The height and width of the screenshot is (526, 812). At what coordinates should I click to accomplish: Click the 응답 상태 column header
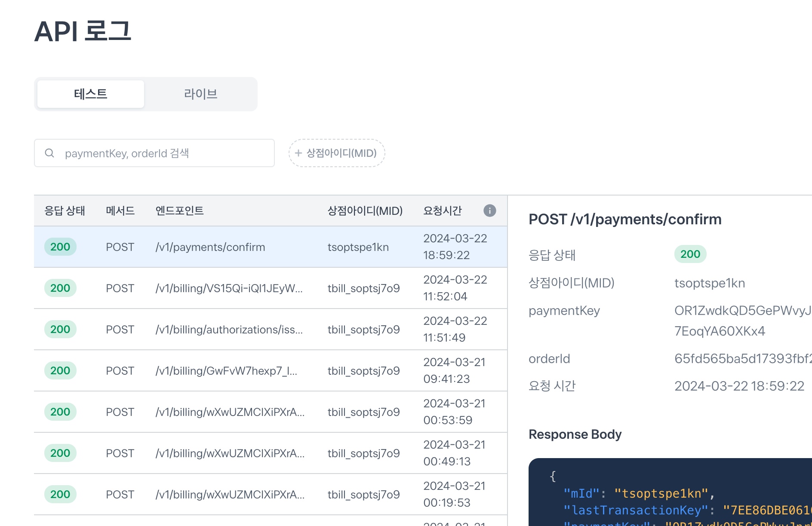click(65, 211)
